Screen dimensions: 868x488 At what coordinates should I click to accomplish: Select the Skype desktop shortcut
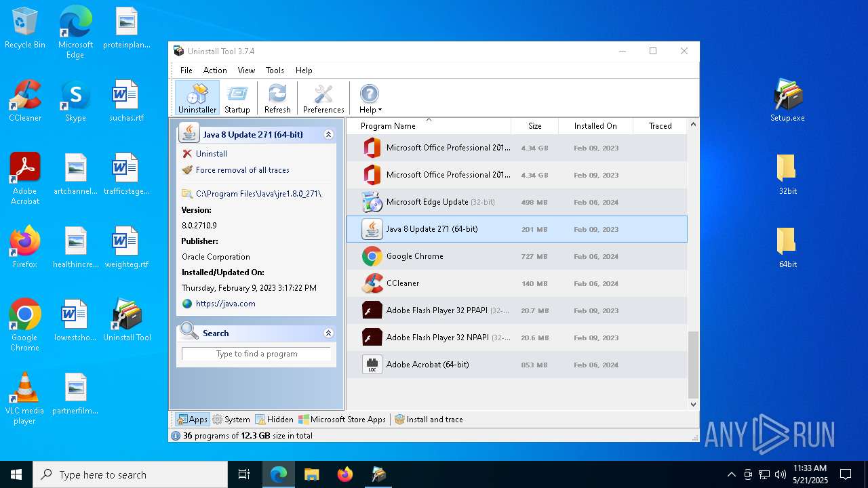pos(75,102)
